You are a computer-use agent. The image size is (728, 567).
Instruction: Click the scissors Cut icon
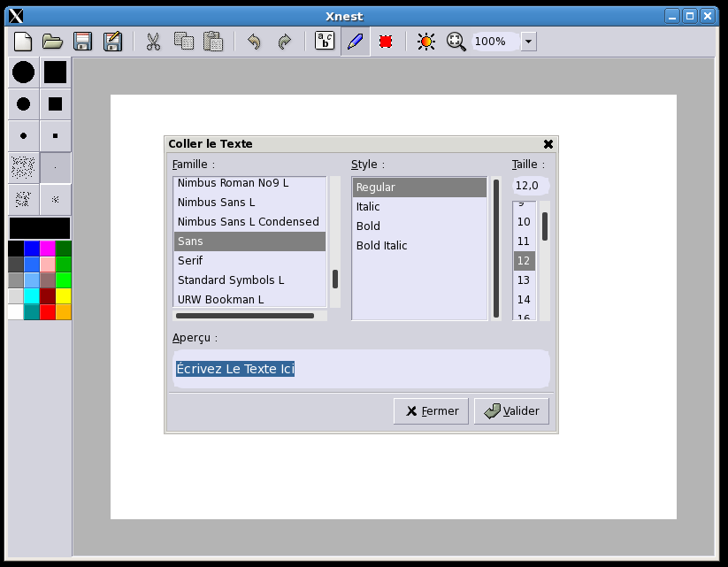point(153,42)
